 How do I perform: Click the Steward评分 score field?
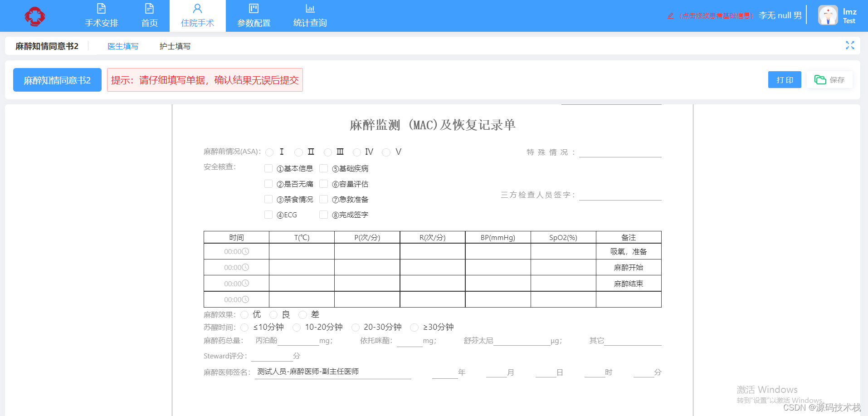point(272,356)
